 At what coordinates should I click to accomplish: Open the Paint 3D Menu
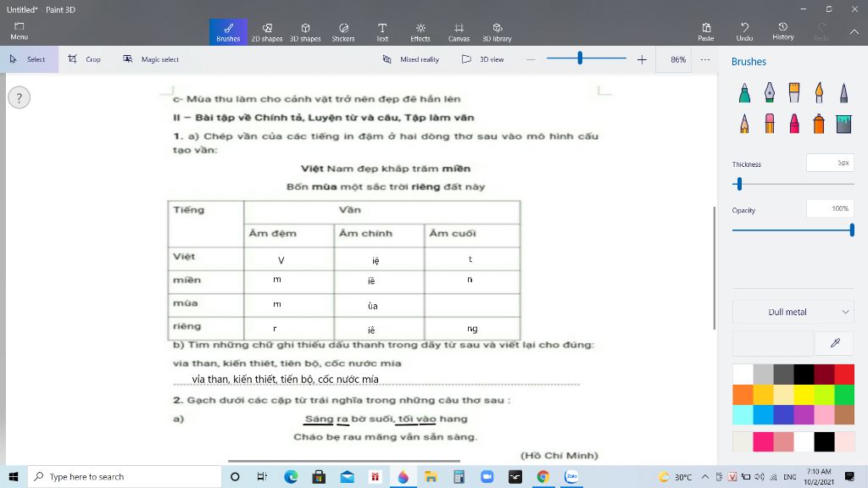pyautogui.click(x=19, y=31)
